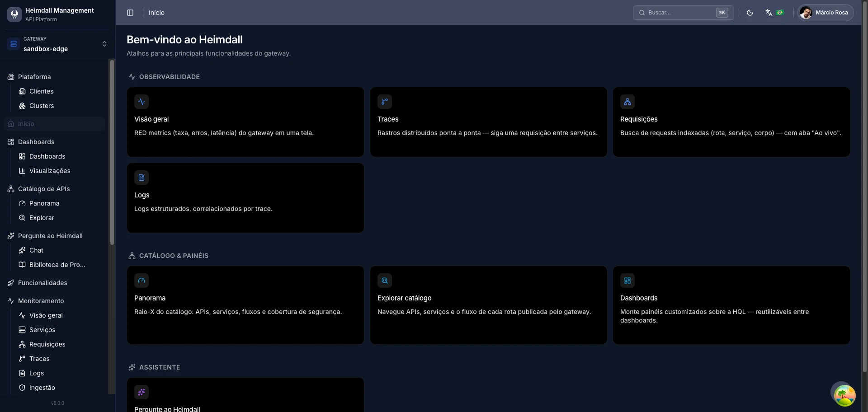Open the Explorar catálogo card
The width and height of the screenshot is (868, 412).
(x=488, y=305)
